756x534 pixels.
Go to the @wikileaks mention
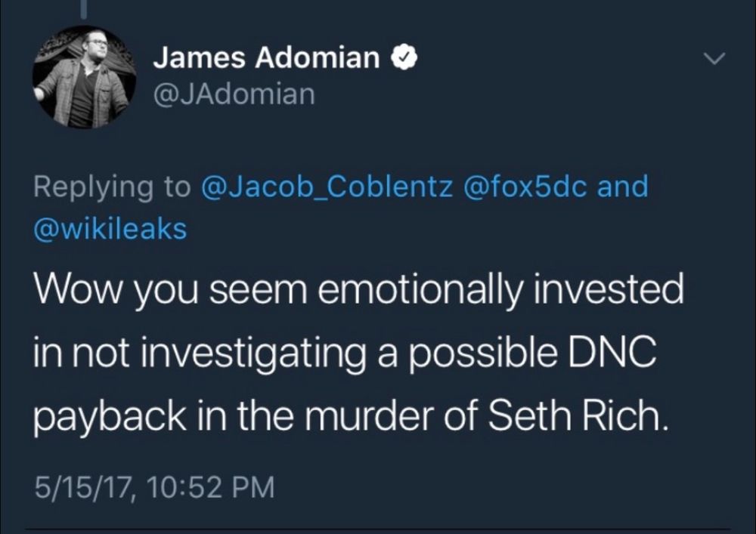point(110,229)
